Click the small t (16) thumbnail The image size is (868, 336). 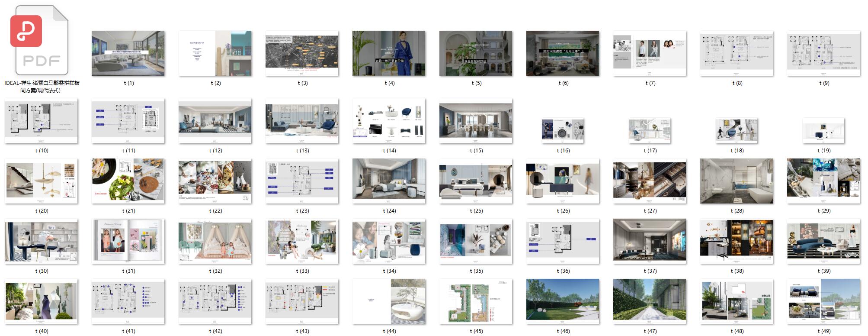click(563, 130)
